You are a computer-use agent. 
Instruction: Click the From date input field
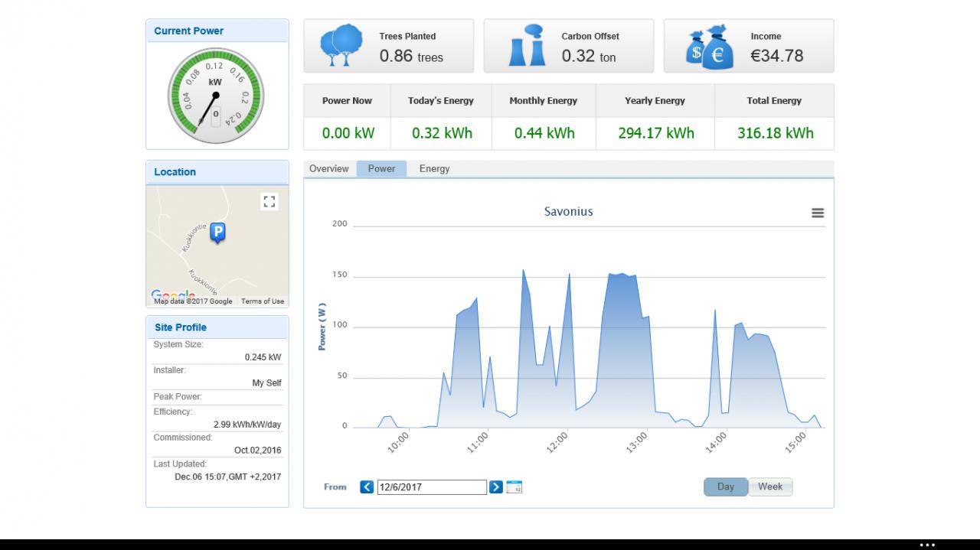(x=432, y=487)
